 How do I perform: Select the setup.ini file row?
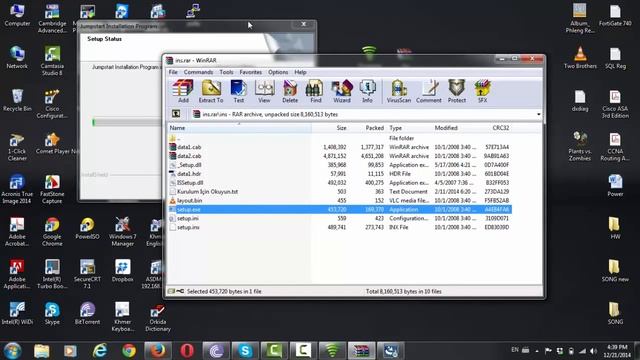click(x=340, y=218)
